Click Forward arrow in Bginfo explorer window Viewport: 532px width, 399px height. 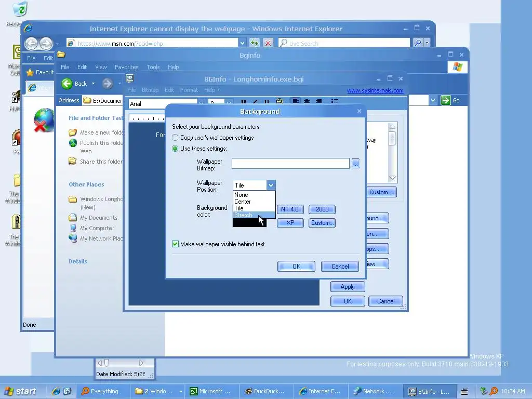(108, 84)
